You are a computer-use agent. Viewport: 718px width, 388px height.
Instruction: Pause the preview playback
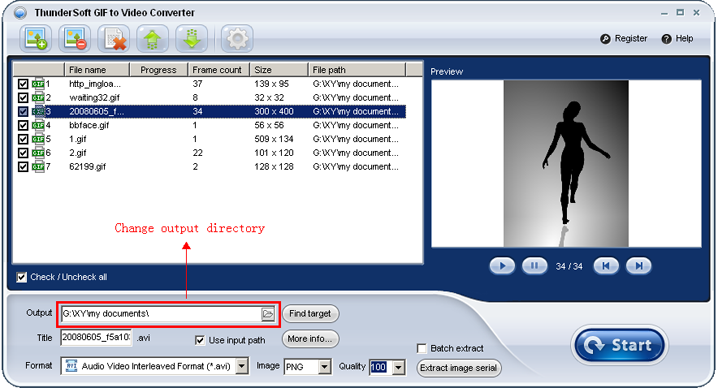click(x=534, y=266)
